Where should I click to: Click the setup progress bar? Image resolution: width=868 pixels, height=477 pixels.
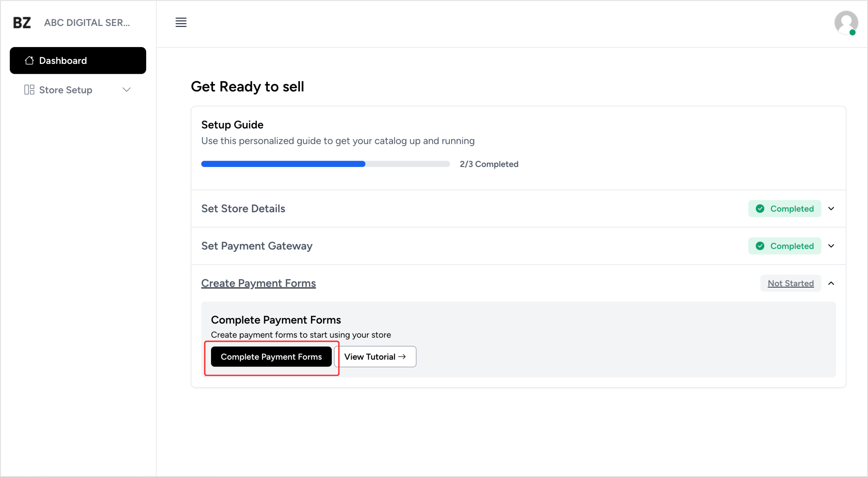click(325, 164)
